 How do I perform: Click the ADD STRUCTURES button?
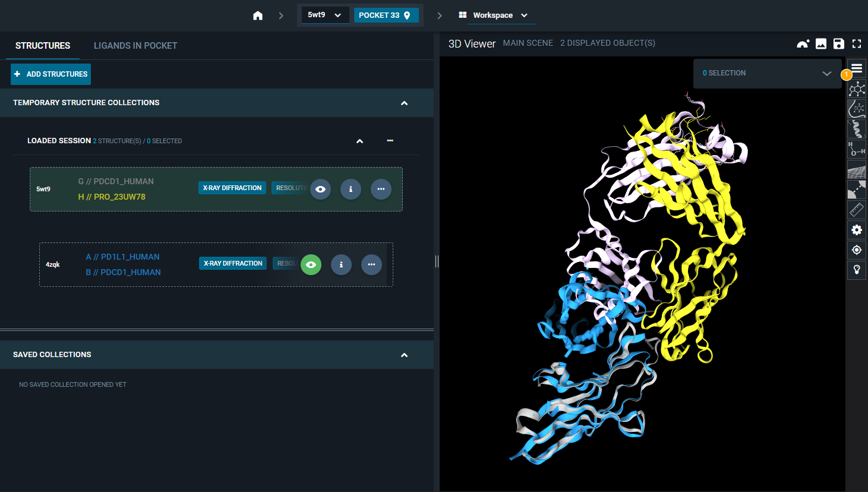click(50, 74)
